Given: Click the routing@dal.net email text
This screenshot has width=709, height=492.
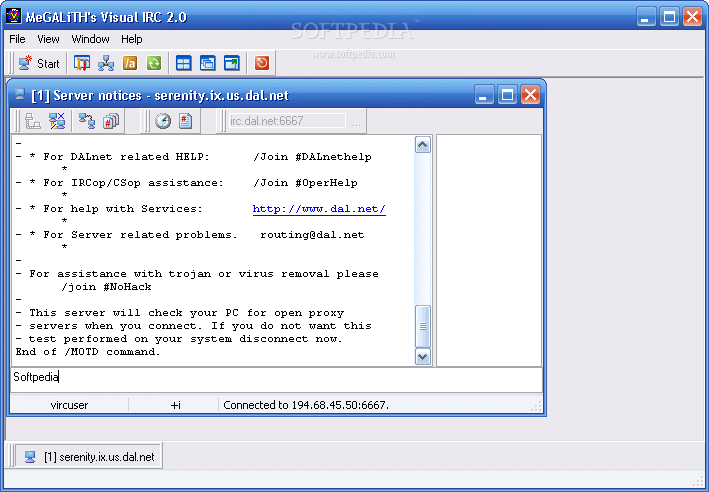Looking at the screenshot, I should click(x=312, y=235).
